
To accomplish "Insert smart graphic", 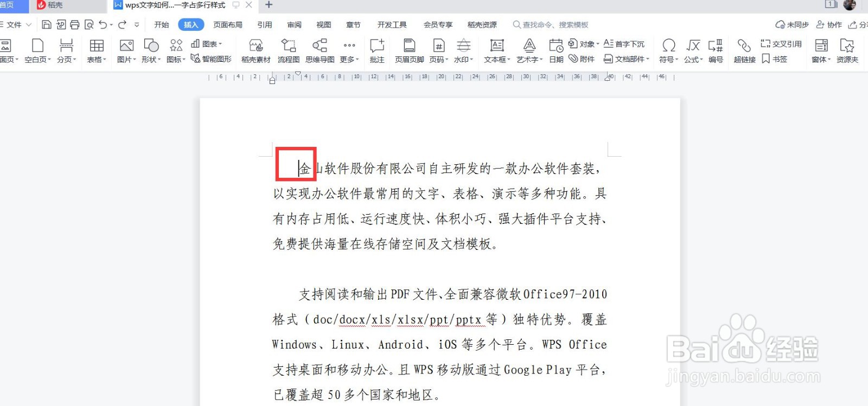I will coord(211,59).
